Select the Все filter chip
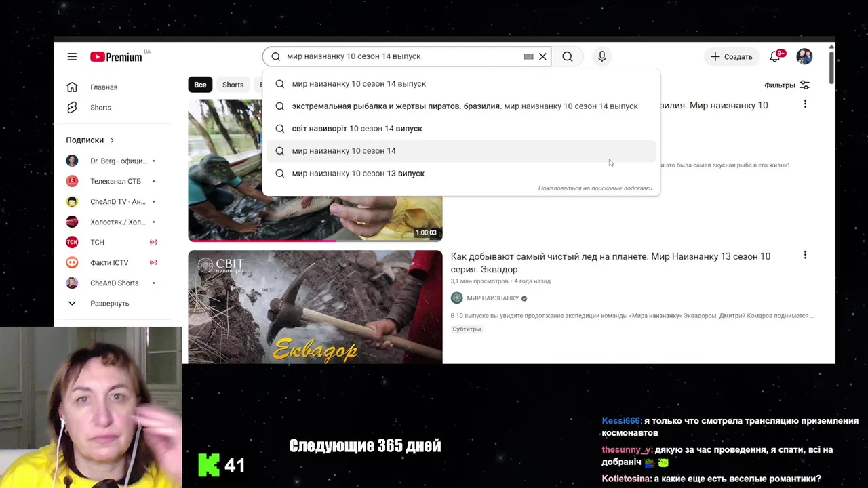Viewport: 868px width, 488px height. coord(200,85)
